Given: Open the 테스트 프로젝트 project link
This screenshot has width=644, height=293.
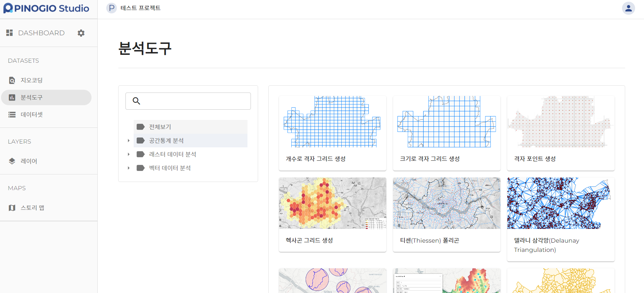Looking at the screenshot, I should 141,8.
